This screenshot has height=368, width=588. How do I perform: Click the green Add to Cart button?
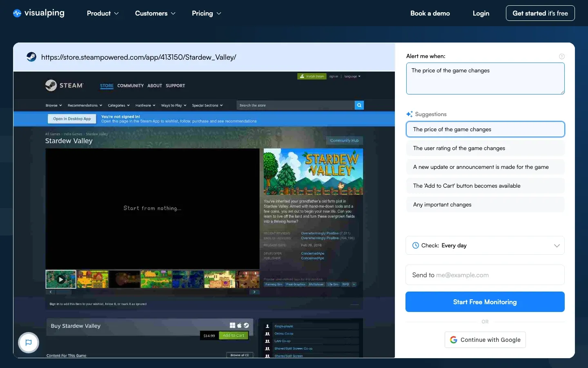click(x=234, y=335)
